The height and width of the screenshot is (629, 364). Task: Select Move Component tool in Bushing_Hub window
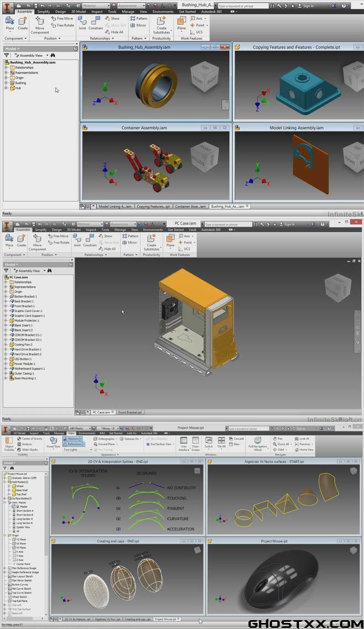click(40, 25)
